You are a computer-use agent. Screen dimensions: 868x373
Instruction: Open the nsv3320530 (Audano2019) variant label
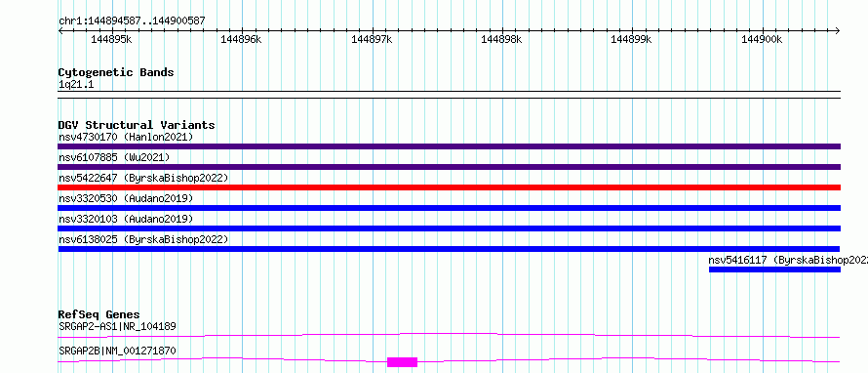pyautogui.click(x=126, y=198)
